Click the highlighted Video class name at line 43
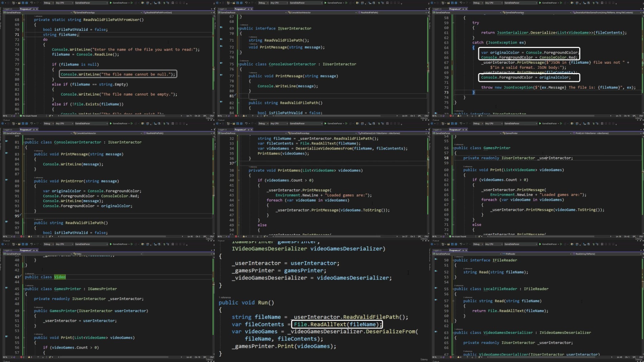Screen dimensions: 644x362 (x=60, y=277)
